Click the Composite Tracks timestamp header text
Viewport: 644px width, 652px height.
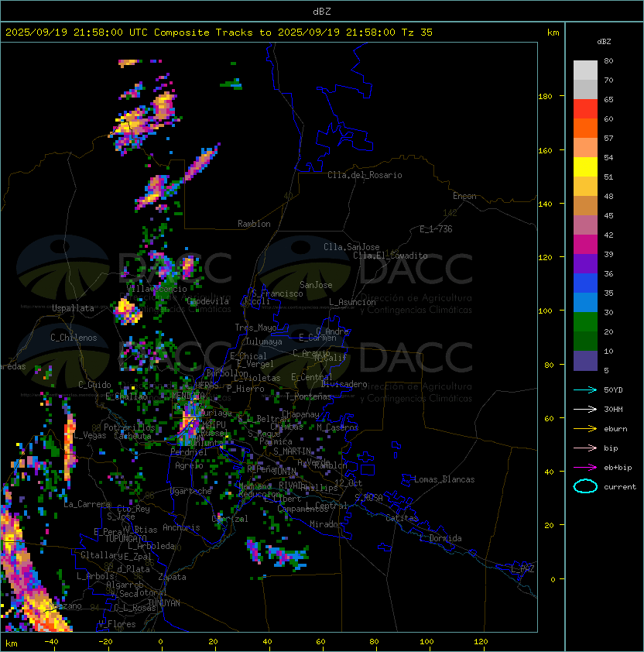coord(219,32)
